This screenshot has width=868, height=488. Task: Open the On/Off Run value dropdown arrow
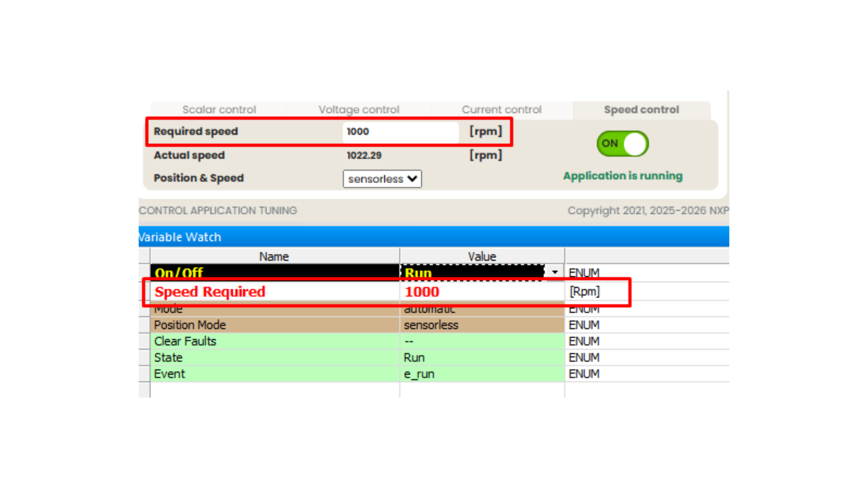tap(554, 272)
